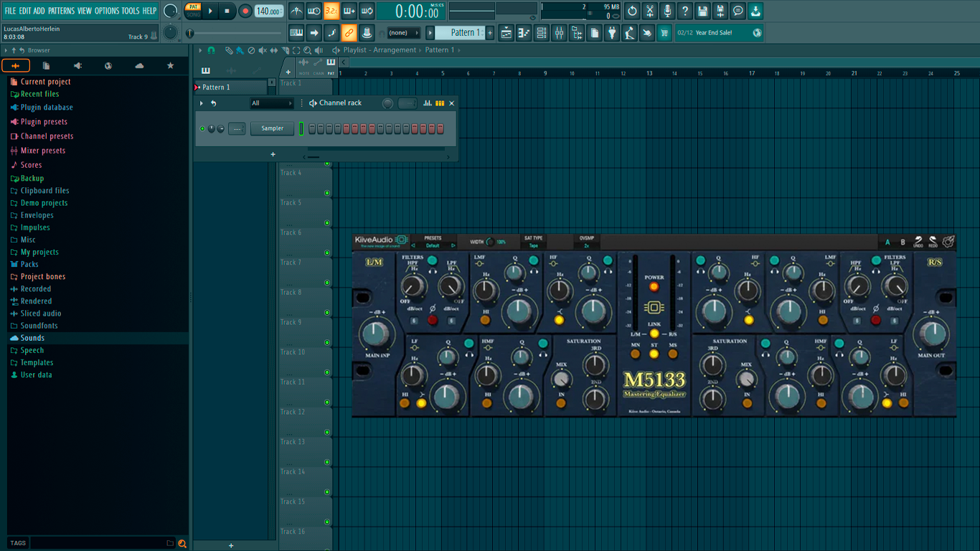Stop playback with the stop button
This screenshot has width=980, height=551.
click(x=227, y=11)
